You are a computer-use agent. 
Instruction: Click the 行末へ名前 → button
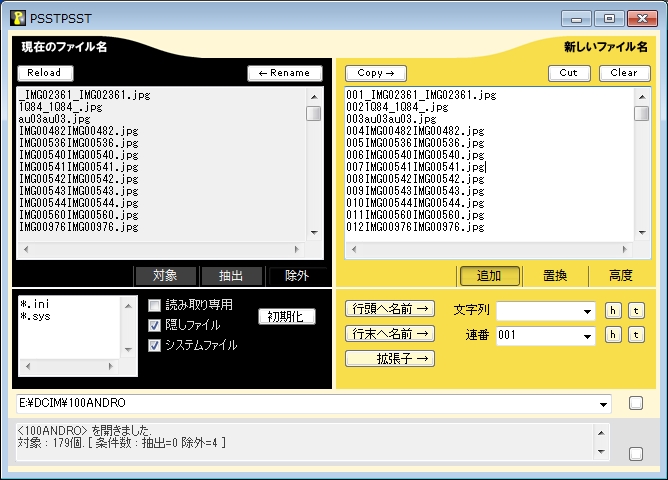point(390,333)
